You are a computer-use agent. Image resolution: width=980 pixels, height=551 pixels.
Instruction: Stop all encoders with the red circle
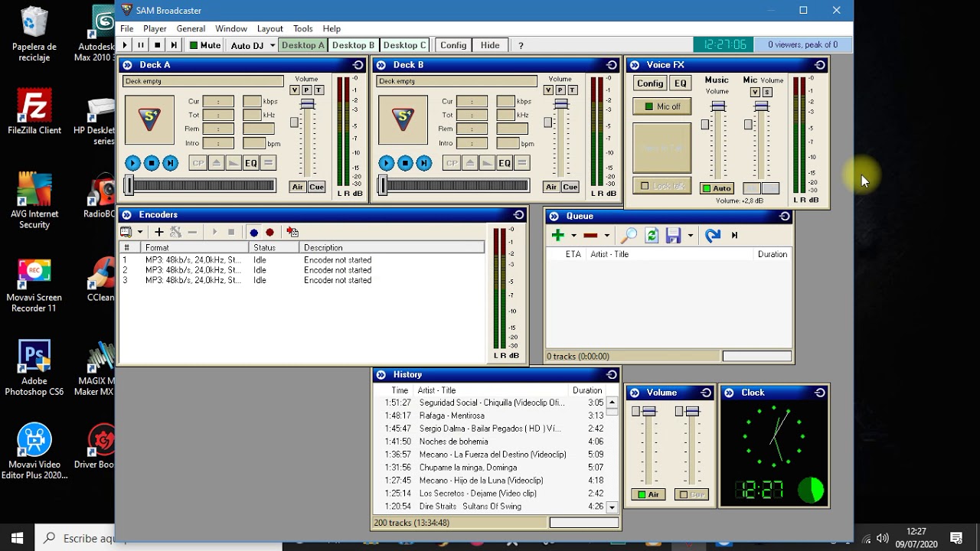coord(269,233)
